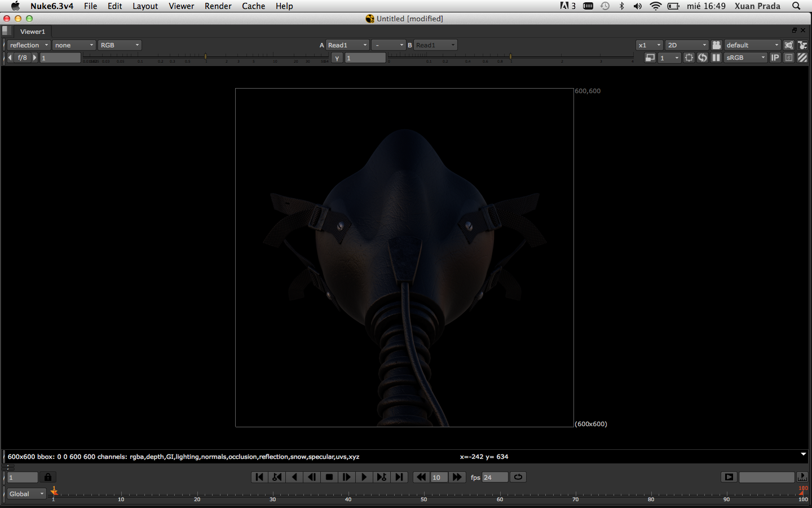Click the refresh viewer icon
812x508 pixels.
[703, 58]
